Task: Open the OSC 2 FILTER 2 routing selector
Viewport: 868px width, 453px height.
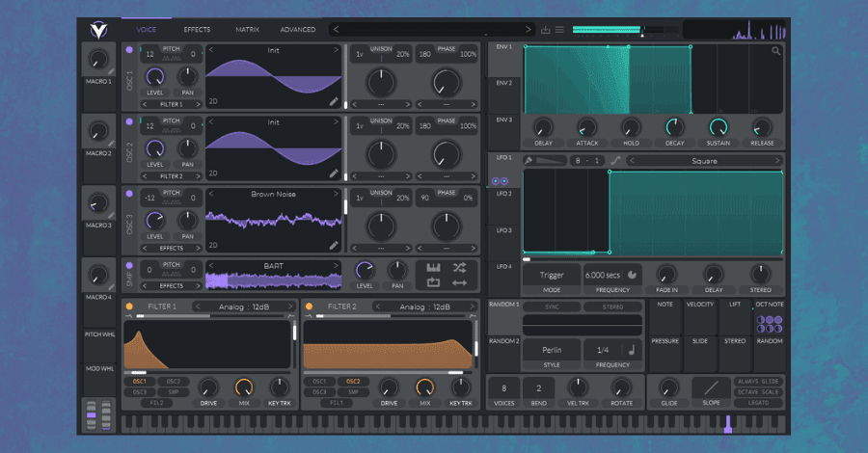Action: click(171, 175)
